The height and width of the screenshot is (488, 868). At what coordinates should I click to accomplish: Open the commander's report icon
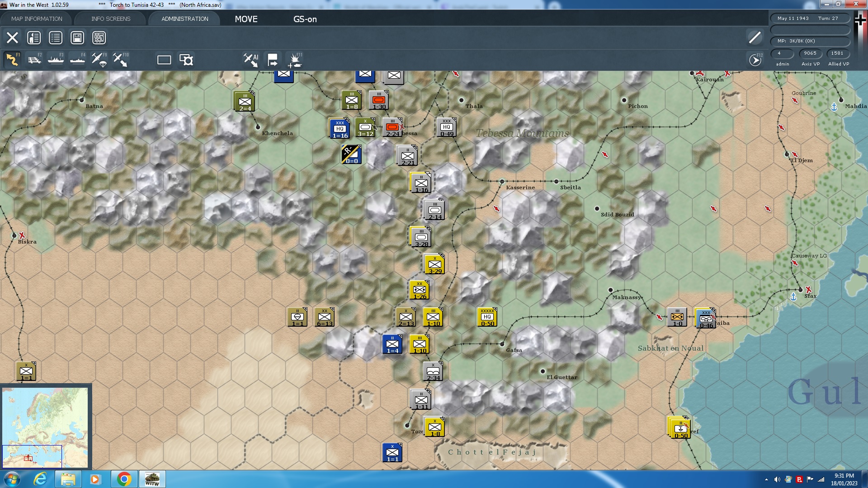click(x=34, y=38)
